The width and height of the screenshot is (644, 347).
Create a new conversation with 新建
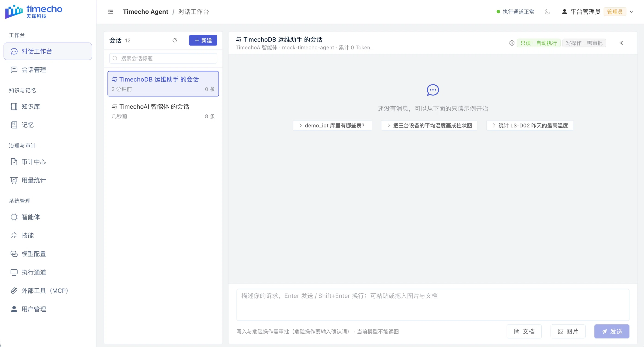point(203,40)
